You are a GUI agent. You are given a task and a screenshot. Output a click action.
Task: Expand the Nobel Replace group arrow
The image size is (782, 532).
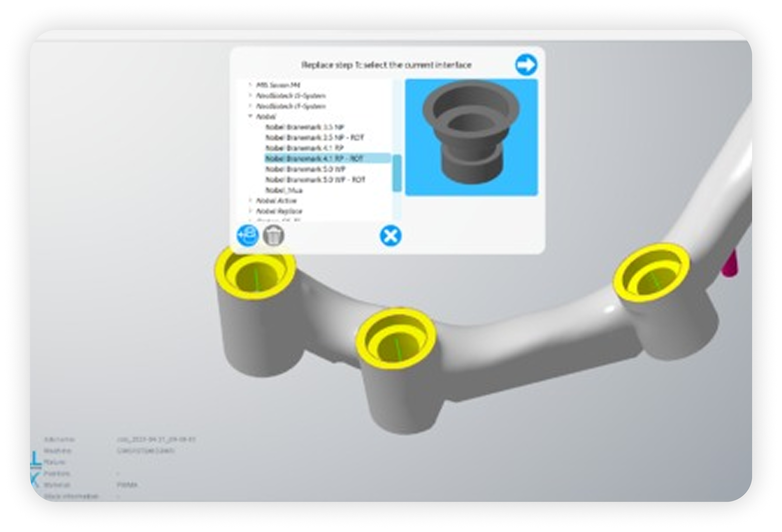[x=250, y=211]
